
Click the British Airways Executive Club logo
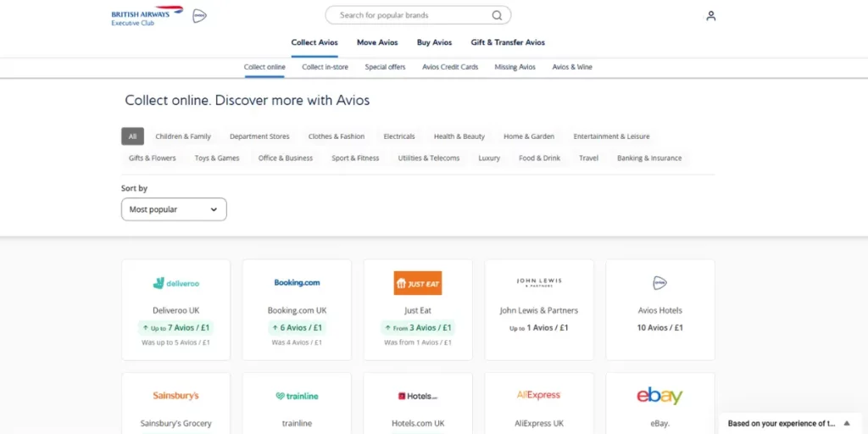pos(147,16)
